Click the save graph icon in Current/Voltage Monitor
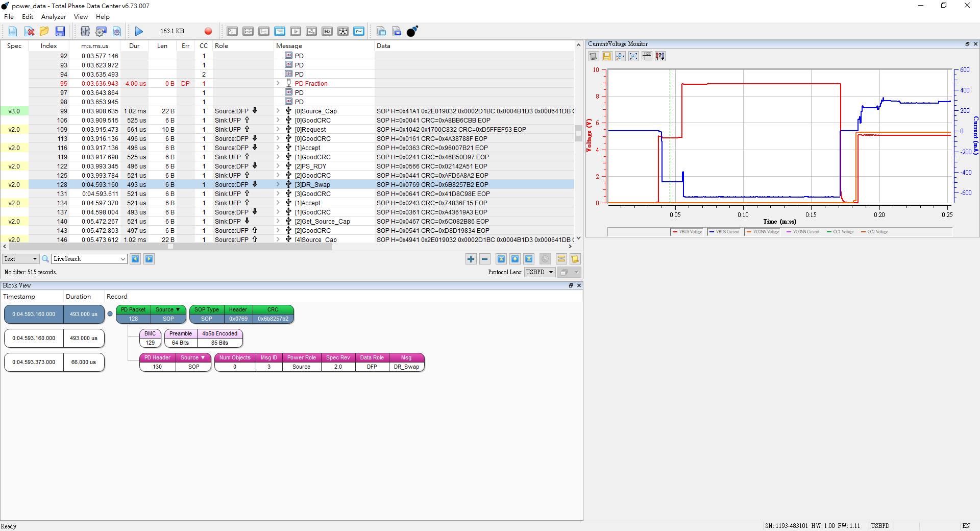 tap(607, 56)
